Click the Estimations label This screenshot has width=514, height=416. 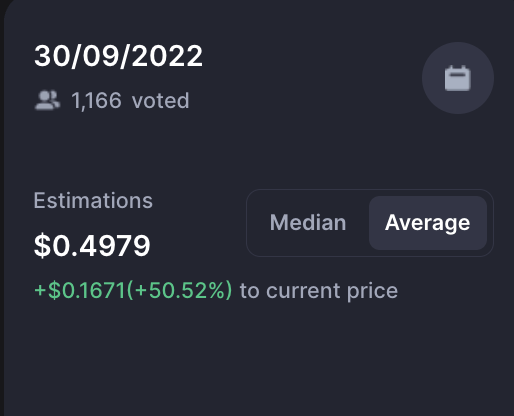[x=93, y=201]
